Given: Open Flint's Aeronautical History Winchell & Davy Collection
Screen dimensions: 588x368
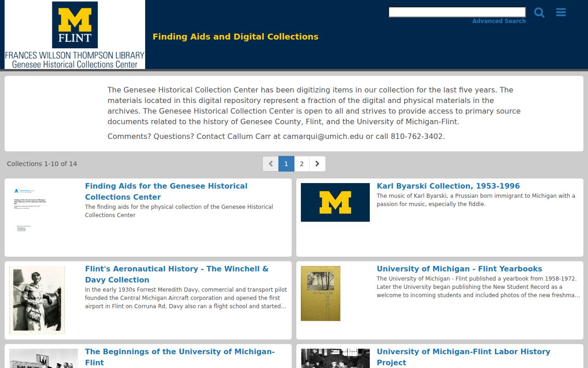Looking at the screenshot, I should coord(177,274).
